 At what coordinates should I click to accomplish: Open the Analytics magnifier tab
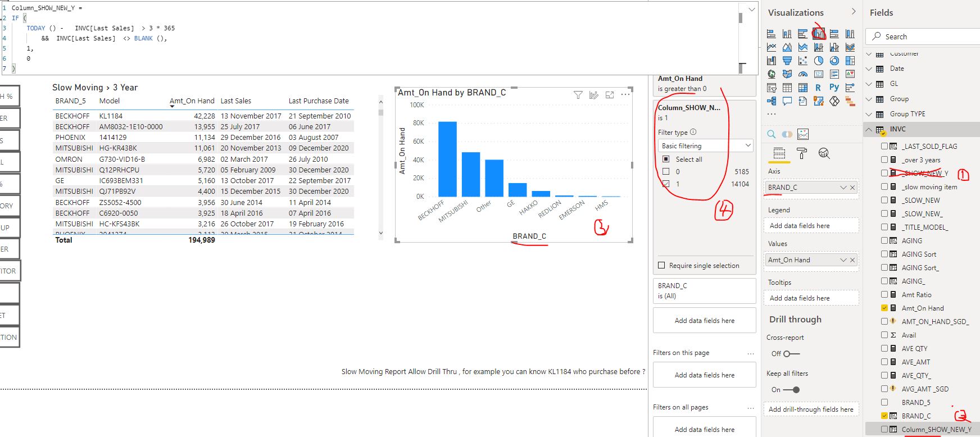click(824, 153)
